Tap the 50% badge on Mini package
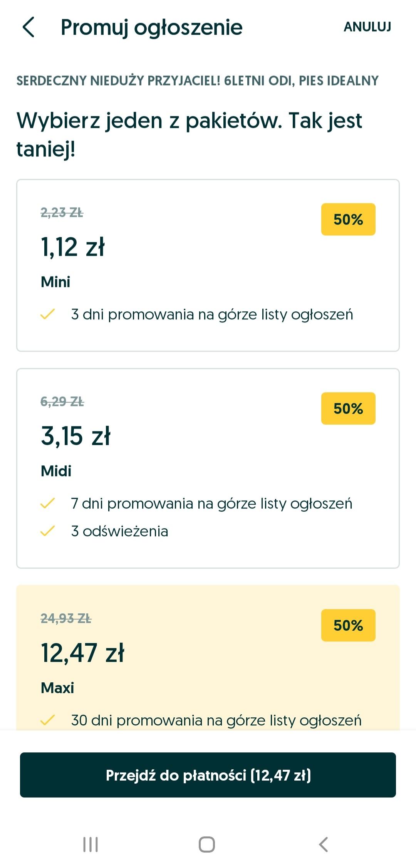Screen dimensions: 416x868 [348, 219]
